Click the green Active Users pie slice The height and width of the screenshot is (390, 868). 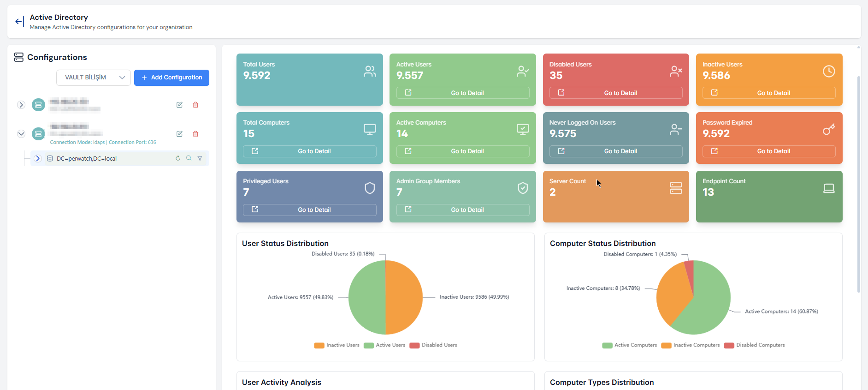367,298
